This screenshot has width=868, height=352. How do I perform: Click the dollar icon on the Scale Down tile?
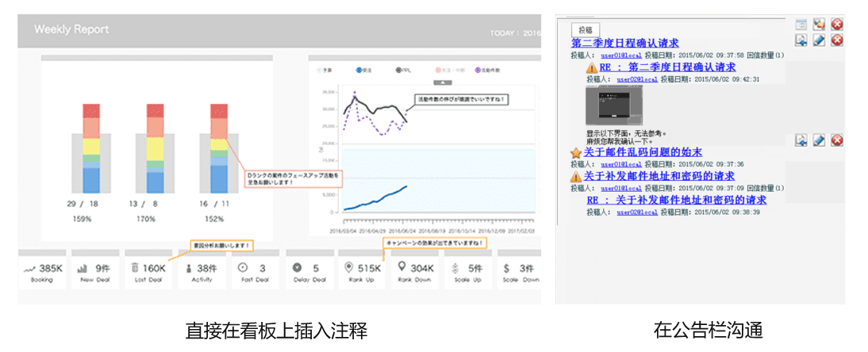click(506, 269)
